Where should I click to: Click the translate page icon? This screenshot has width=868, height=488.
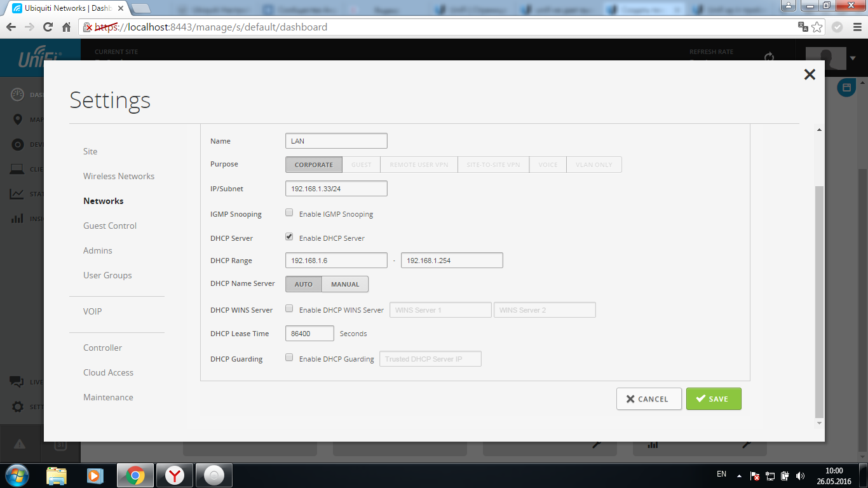(803, 27)
